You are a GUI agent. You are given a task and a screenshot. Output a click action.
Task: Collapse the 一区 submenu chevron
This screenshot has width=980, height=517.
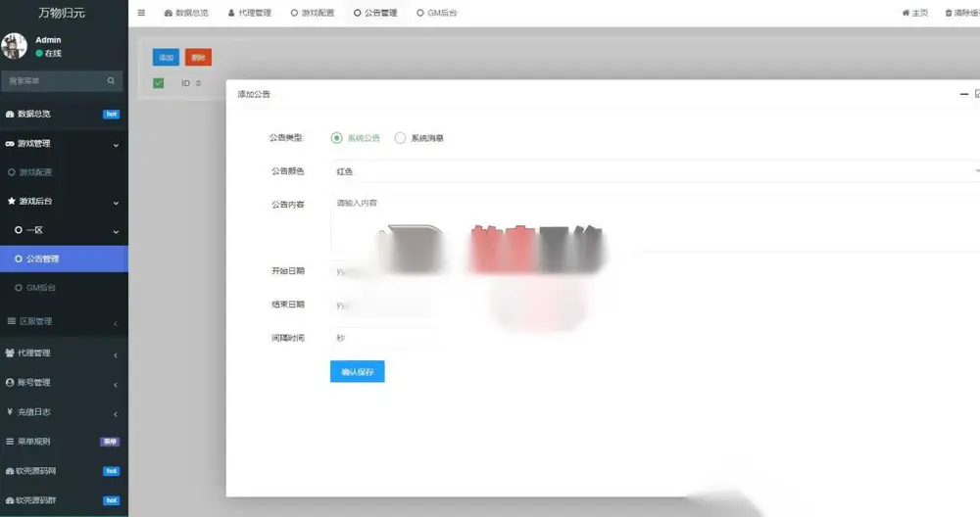coord(116,232)
